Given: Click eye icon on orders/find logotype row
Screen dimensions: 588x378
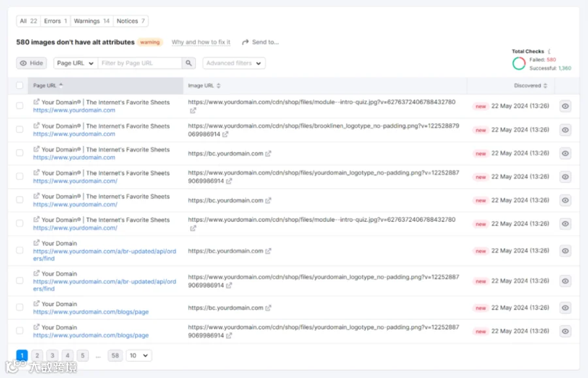Looking at the screenshot, I should (565, 281).
